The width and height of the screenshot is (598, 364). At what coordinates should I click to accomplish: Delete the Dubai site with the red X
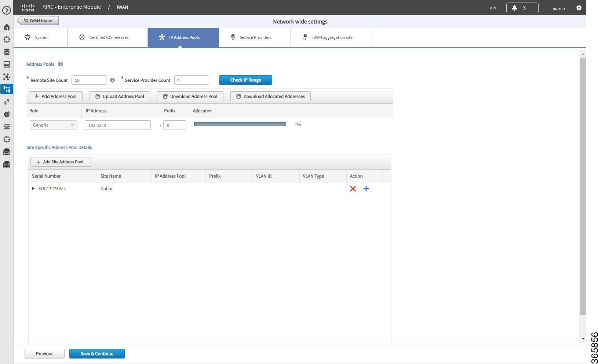pyautogui.click(x=353, y=189)
